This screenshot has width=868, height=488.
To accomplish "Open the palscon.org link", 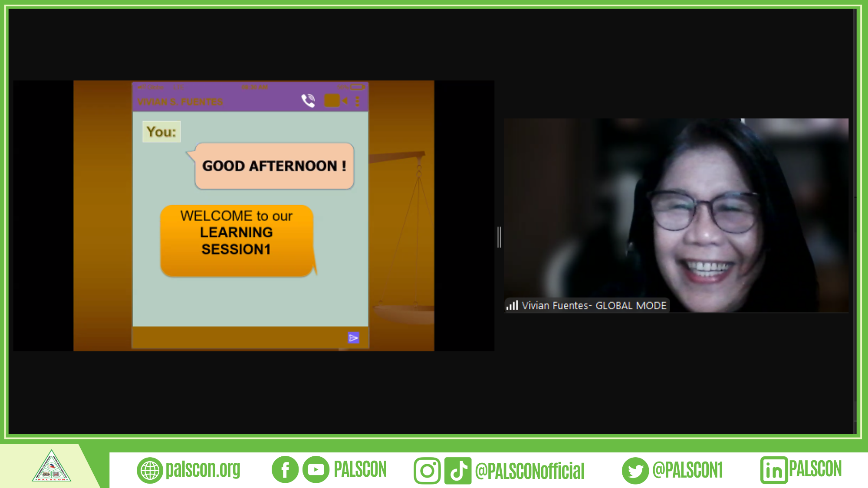I will pos(203,470).
